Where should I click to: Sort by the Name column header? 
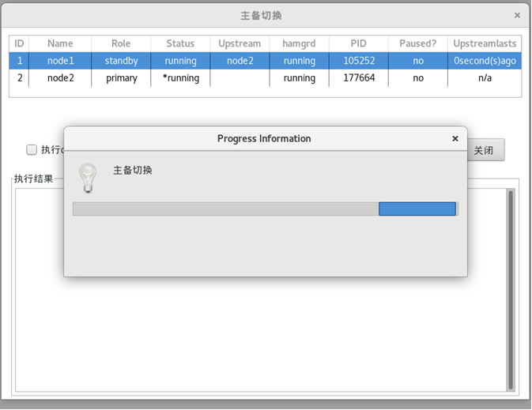pos(60,43)
